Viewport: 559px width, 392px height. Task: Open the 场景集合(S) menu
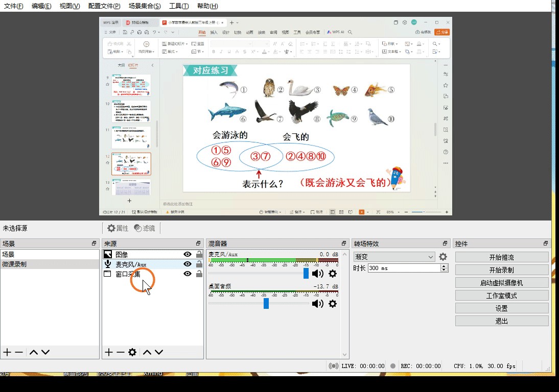pos(145,6)
